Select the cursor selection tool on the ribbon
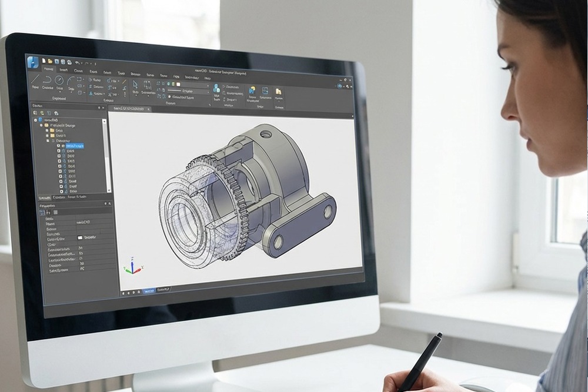Image resolution: width=588 pixels, height=392 pixels. [x=135, y=84]
